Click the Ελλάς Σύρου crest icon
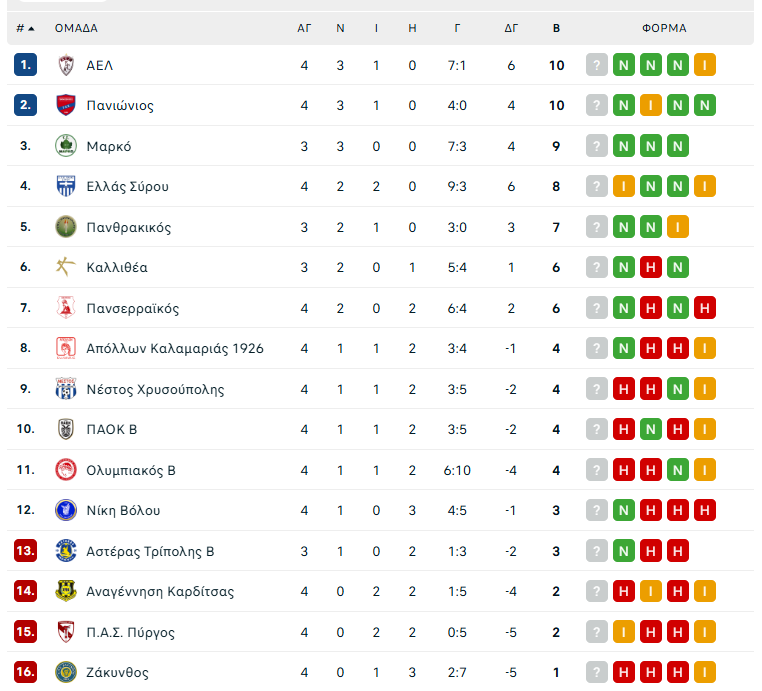Image resolution: width=762 pixels, height=691 pixels. pyautogui.click(x=66, y=186)
